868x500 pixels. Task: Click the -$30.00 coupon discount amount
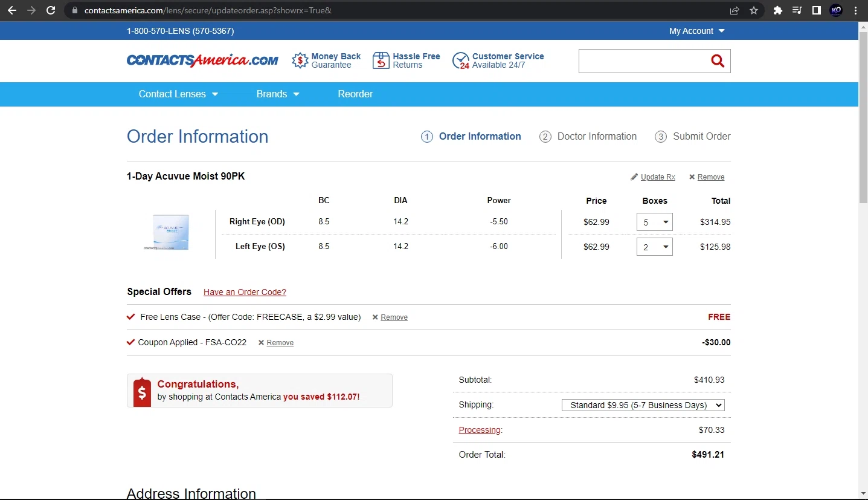[716, 342]
